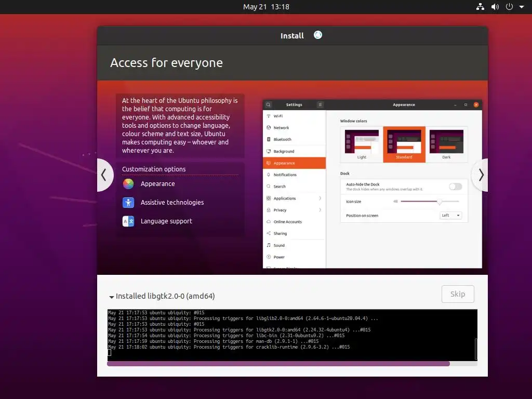
Task: Choose the Standard window color thumbnail
Action: 404,144
